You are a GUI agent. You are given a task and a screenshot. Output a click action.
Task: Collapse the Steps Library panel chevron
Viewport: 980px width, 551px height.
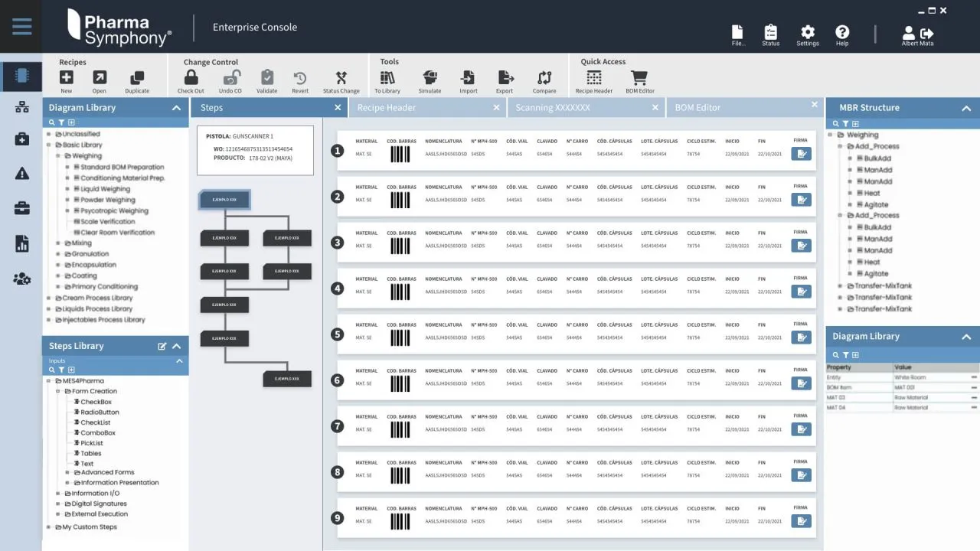point(176,346)
